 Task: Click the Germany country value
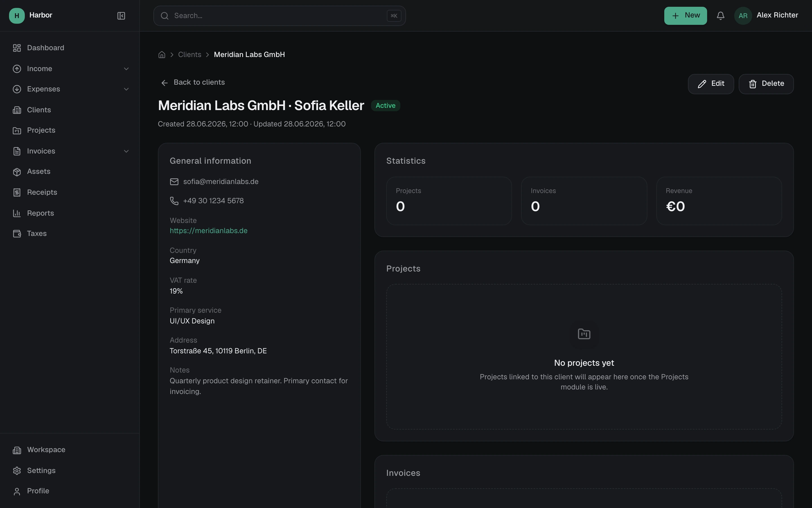[185, 261]
